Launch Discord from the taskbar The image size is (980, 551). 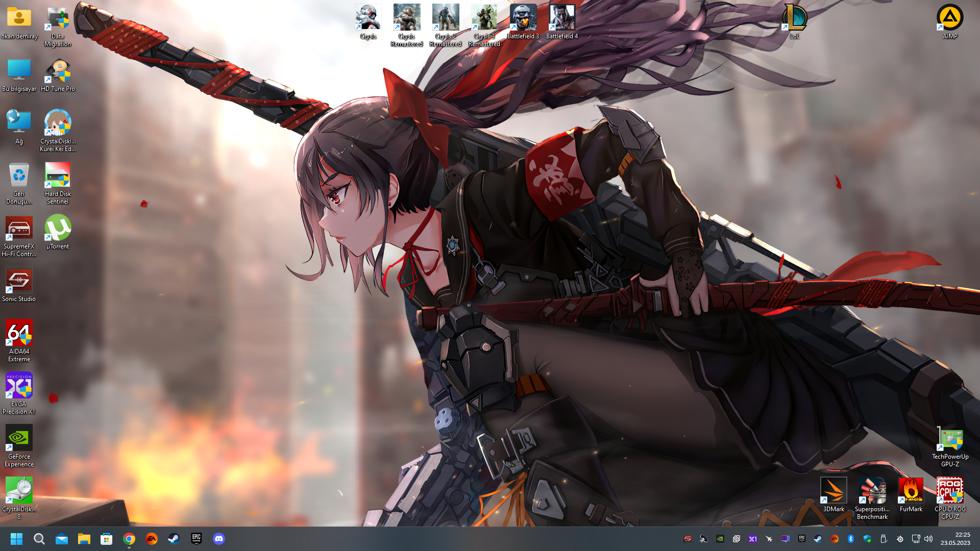click(x=219, y=539)
